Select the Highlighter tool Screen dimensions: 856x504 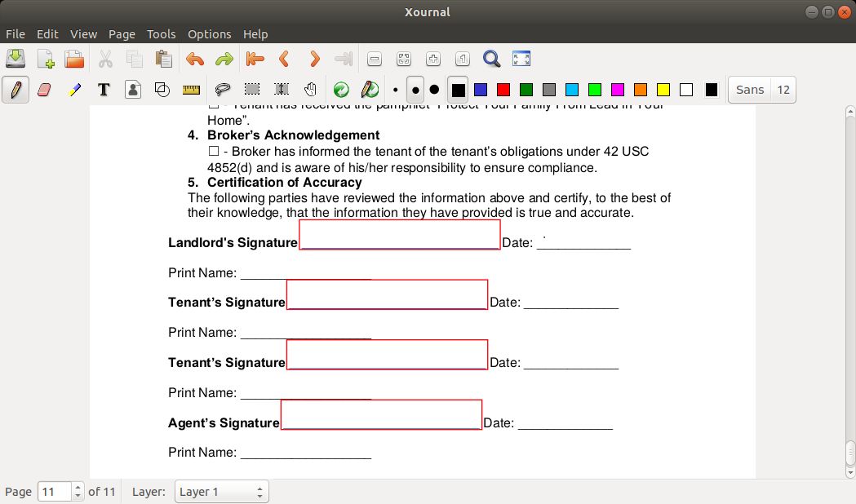74,90
